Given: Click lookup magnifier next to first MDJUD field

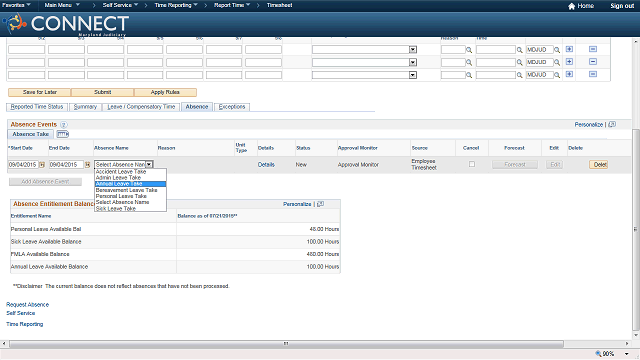Looking at the screenshot, I should [x=557, y=50].
